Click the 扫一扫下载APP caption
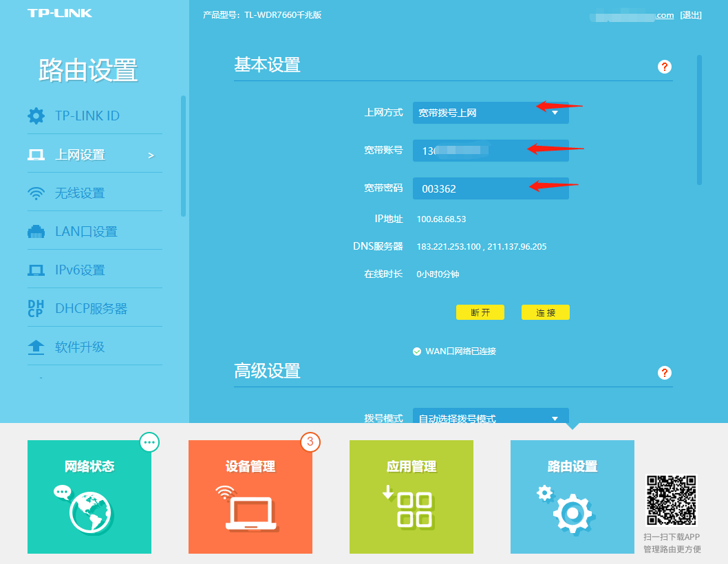The width and height of the screenshot is (728, 564). pyautogui.click(x=672, y=537)
